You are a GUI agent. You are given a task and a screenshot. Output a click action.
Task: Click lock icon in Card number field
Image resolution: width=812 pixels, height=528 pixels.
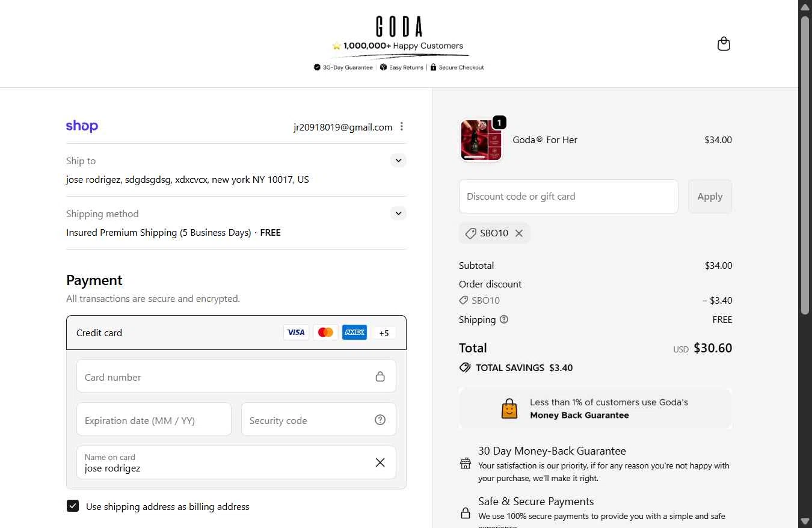380,376
